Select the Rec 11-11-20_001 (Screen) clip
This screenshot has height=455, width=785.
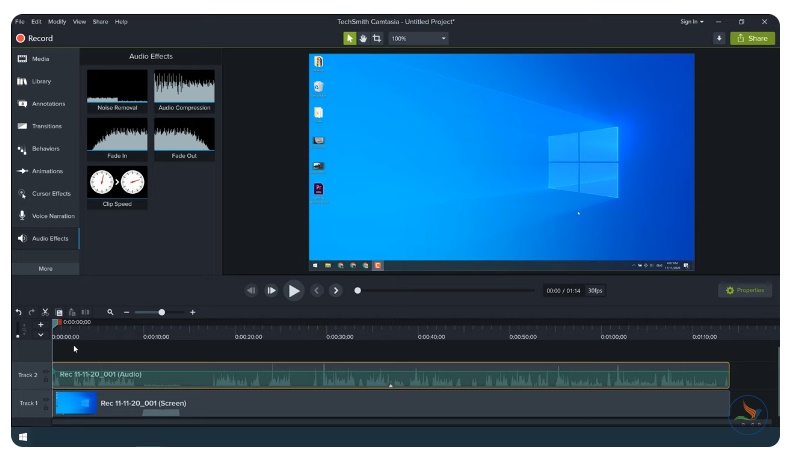point(390,403)
